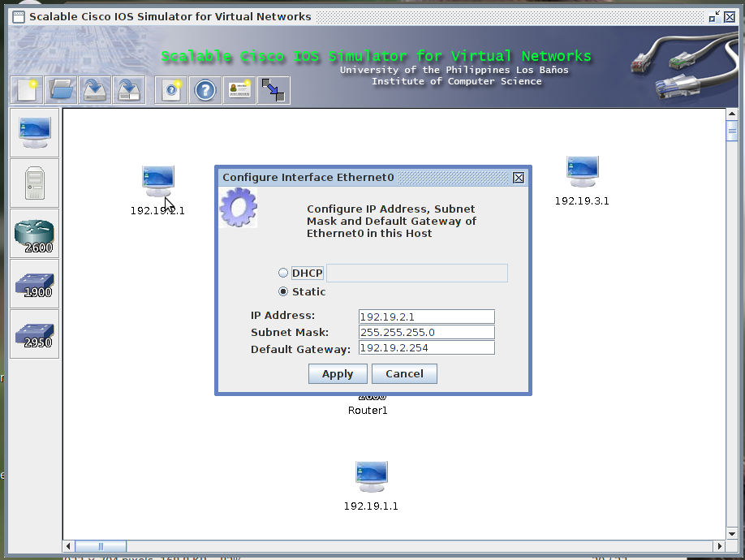Click the ID card about icon

[x=239, y=90]
